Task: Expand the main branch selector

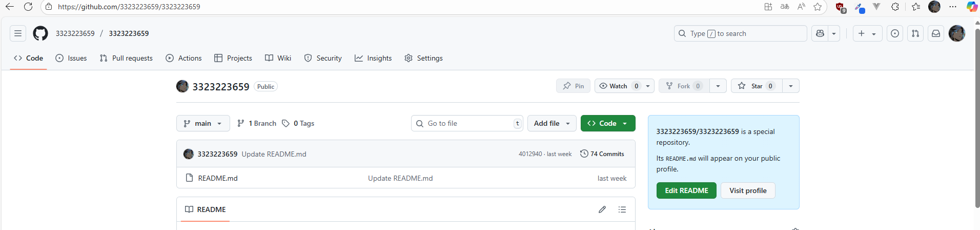Action: [203, 123]
